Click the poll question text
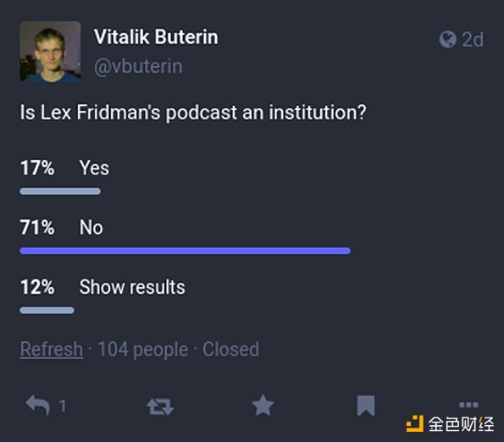 click(193, 113)
